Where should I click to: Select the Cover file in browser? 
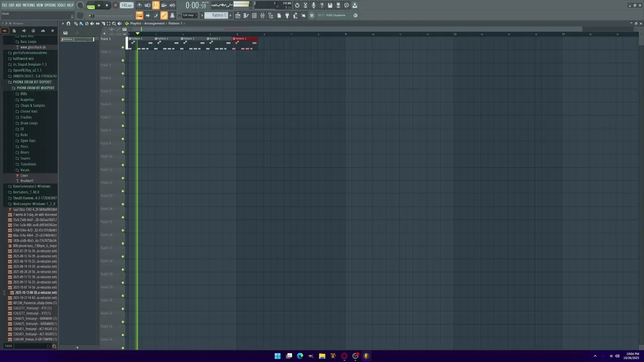click(x=24, y=175)
